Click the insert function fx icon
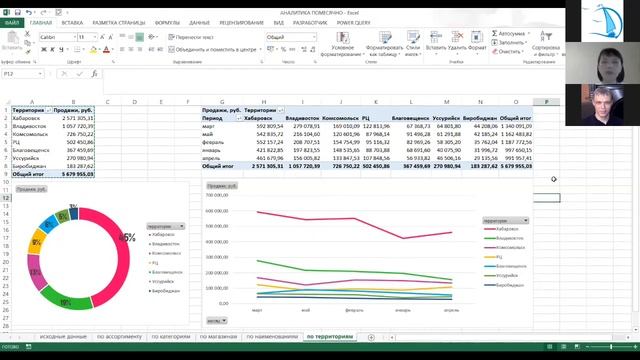 (94, 74)
